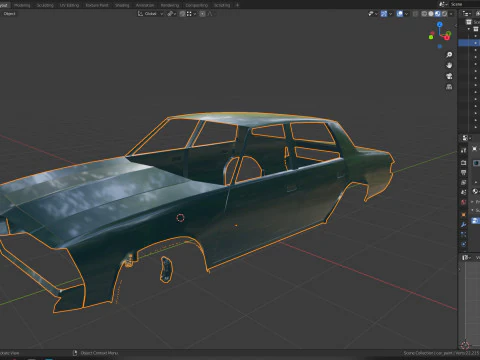480x360 pixels.
Task: Switch to the Texture Paint workspace
Action: click(x=97, y=5)
